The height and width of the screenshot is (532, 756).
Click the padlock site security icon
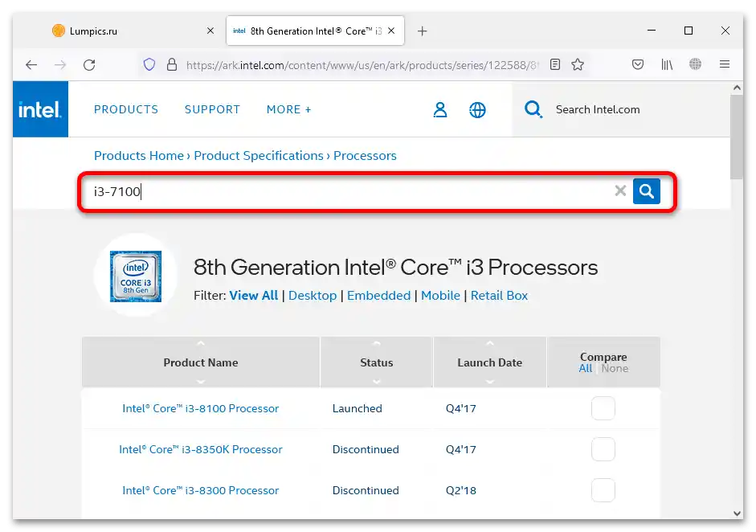point(172,64)
